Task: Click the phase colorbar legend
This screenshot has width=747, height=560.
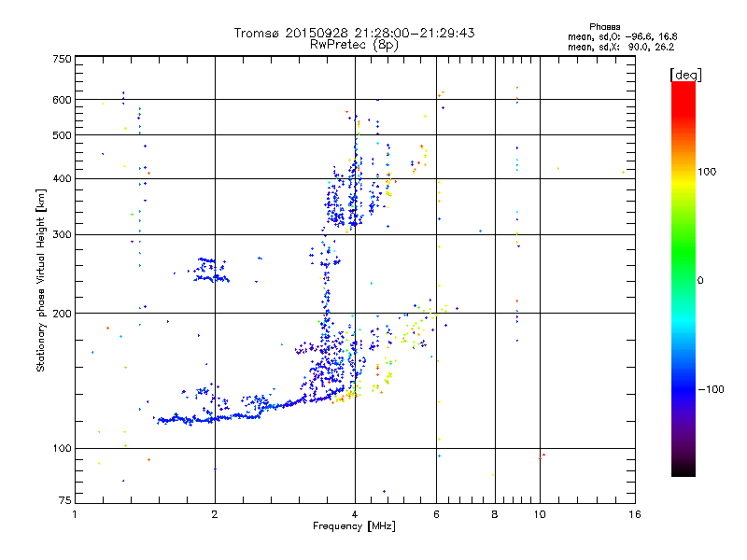Action: [x=684, y=278]
